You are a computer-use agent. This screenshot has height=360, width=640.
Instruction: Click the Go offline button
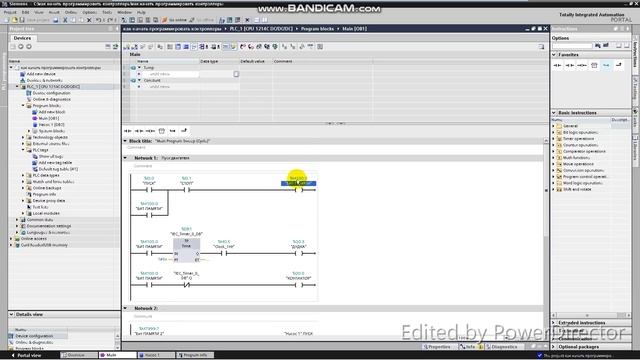pos(202,20)
